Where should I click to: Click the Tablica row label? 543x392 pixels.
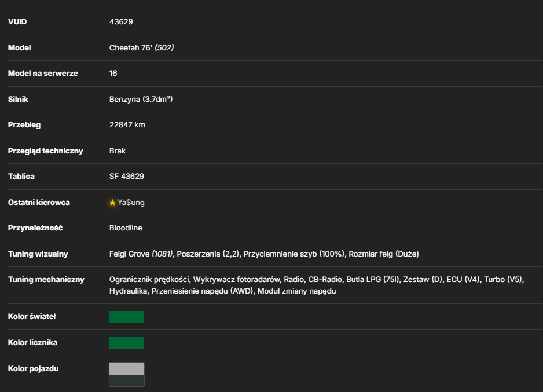click(x=21, y=177)
